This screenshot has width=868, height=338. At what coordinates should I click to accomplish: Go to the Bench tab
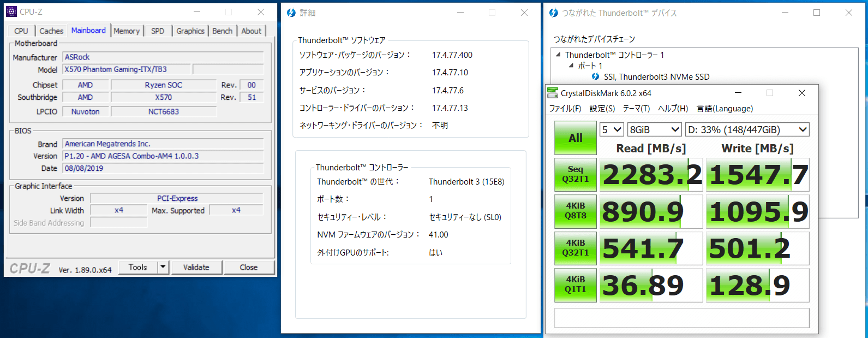coord(223,31)
